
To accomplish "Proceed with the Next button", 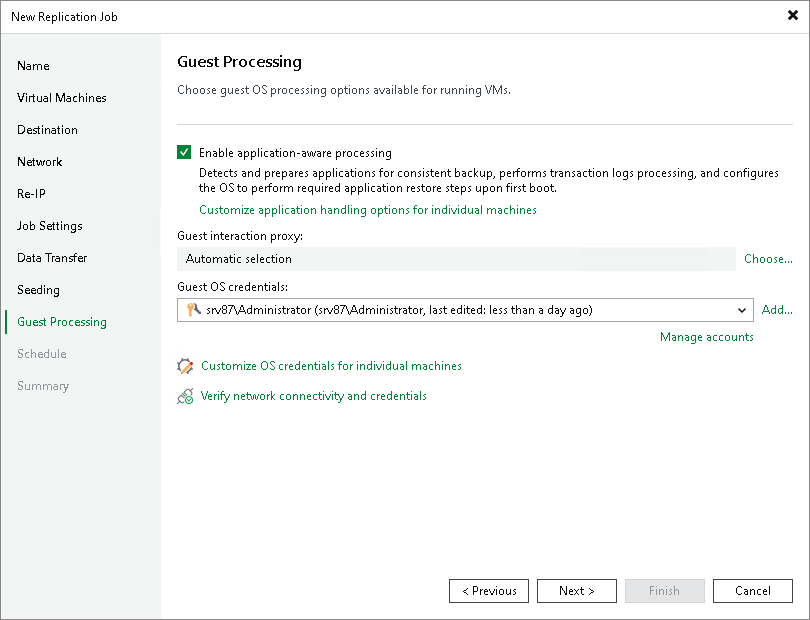I will pyautogui.click(x=577, y=591).
